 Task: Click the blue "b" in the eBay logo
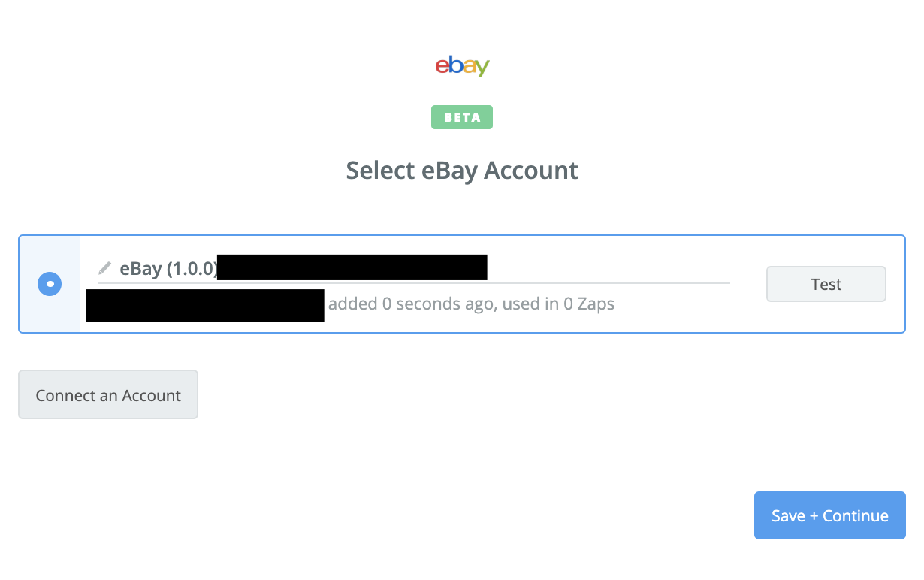[x=454, y=65]
